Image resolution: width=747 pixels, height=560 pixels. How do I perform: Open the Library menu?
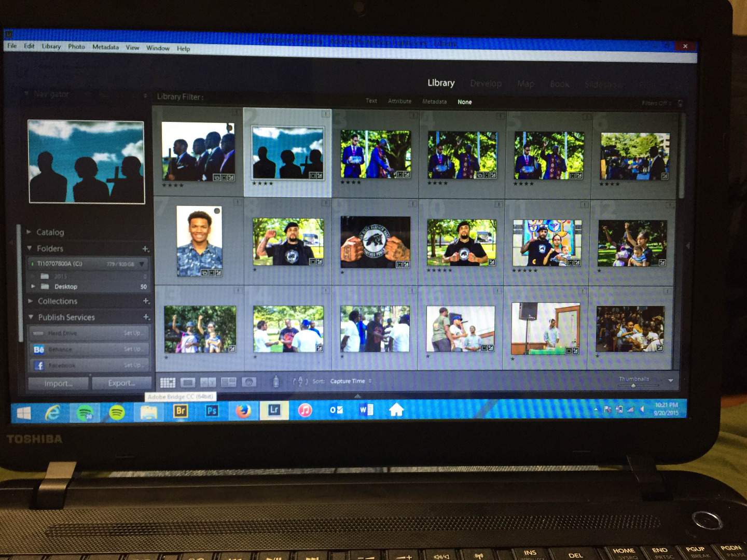pos(51,46)
